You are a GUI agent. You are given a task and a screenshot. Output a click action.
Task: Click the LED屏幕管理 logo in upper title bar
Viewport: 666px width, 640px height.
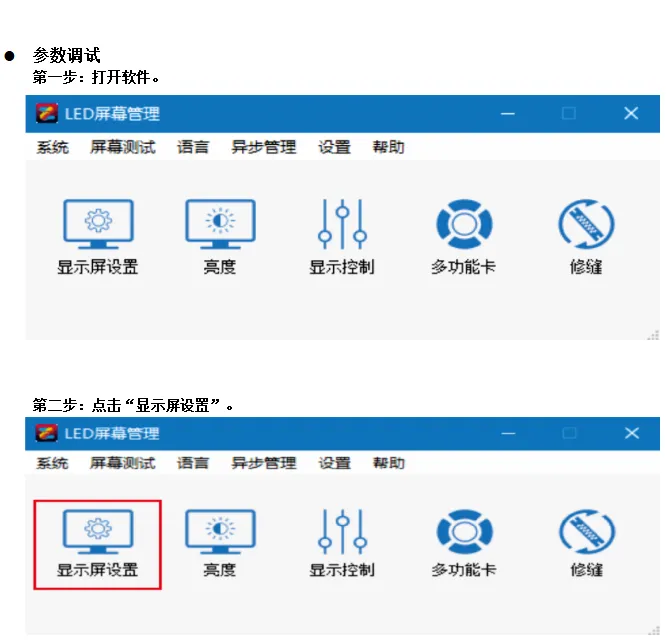46,113
